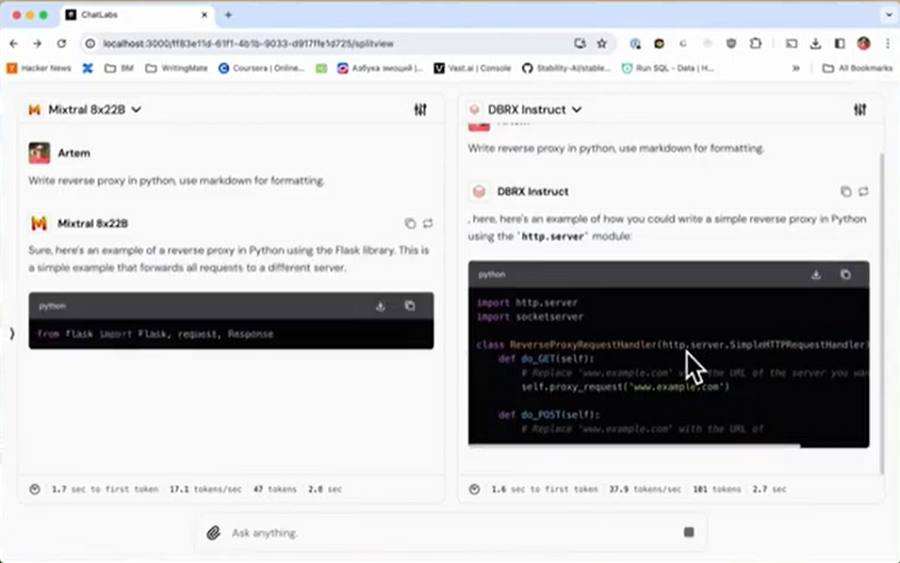
Task: Close the ChatLabs tab
Action: tap(204, 15)
